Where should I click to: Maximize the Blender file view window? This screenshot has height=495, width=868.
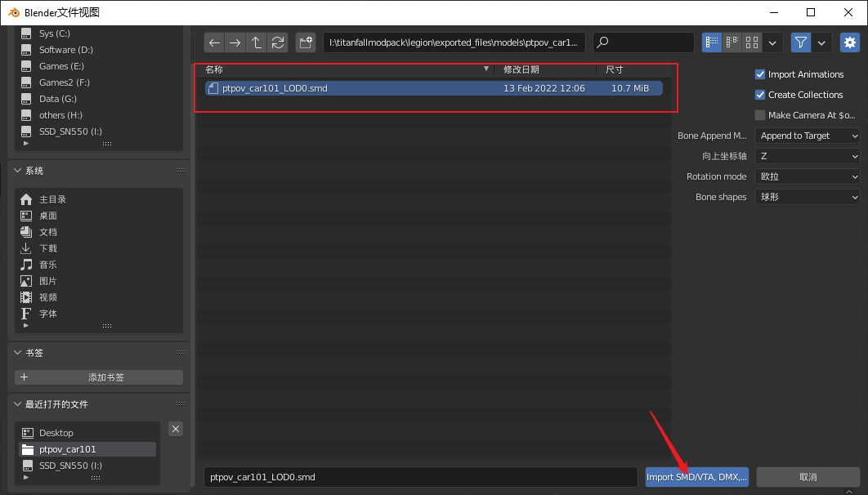[811, 12]
